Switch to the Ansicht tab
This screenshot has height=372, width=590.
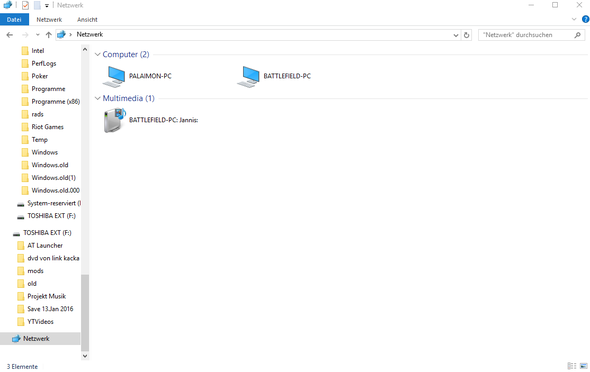click(x=87, y=20)
